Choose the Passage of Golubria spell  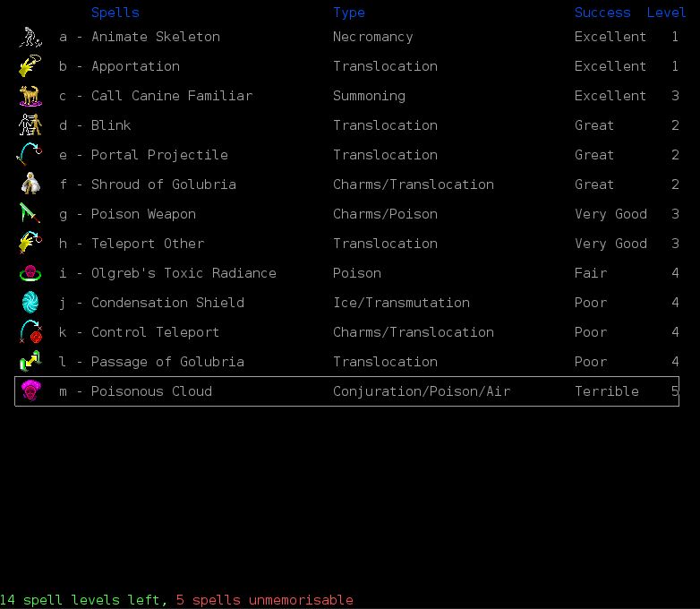point(167,362)
